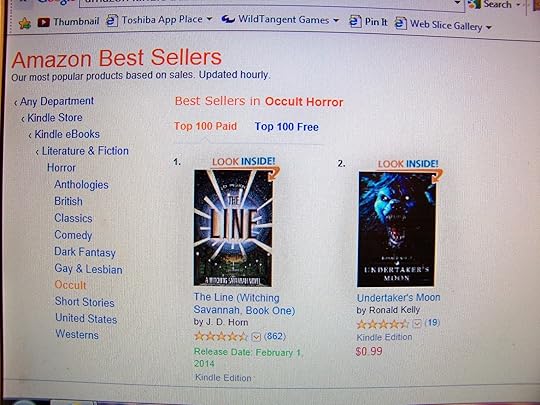
Task: Open The Line (Witching Savannah) title link
Action: pyautogui.click(x=244, y=304)
